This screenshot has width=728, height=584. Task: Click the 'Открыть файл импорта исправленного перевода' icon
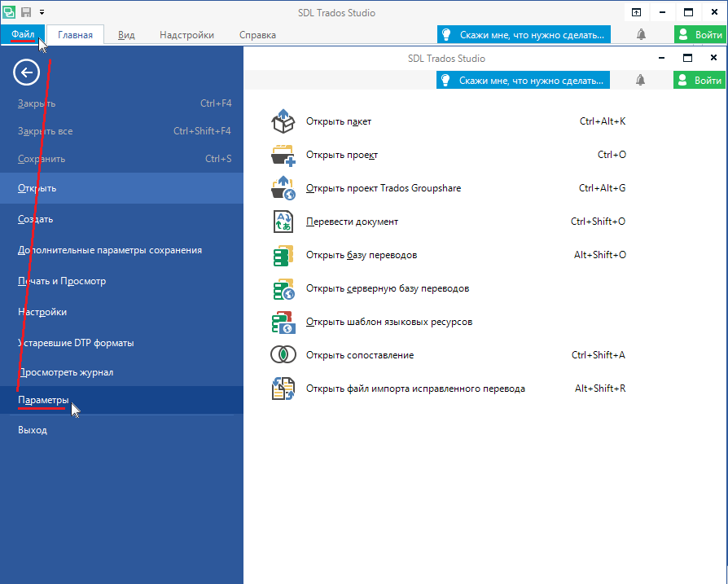[282, 389]
